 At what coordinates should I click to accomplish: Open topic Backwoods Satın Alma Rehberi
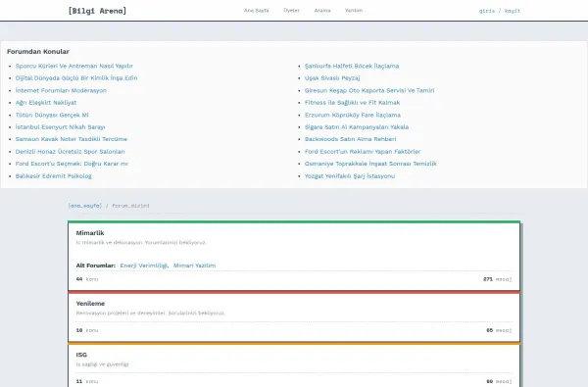point(350,139)
